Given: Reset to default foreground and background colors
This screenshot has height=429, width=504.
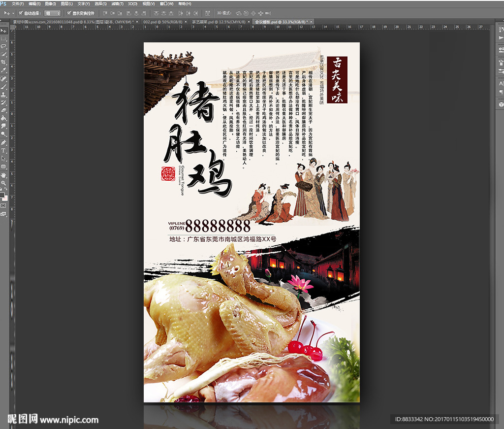Looking at the screenshot, I should (1, 190).
